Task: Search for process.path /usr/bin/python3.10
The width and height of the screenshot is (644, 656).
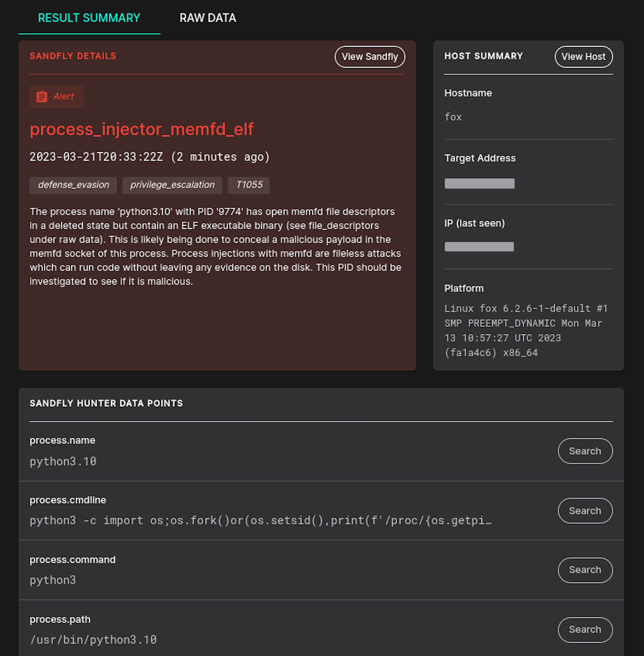Action: (585, 630)
